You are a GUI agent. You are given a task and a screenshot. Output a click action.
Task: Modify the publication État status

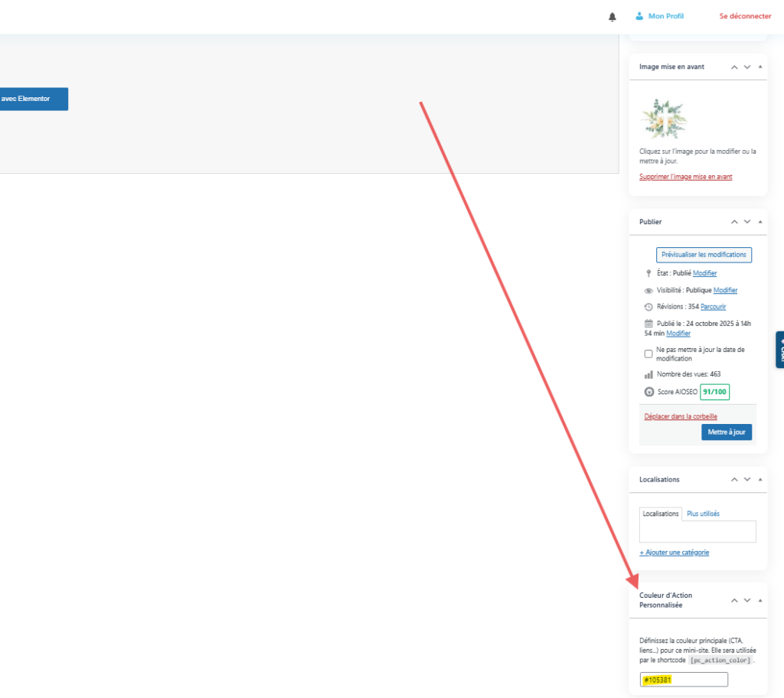pyautogui.click(x=704, y=273)
